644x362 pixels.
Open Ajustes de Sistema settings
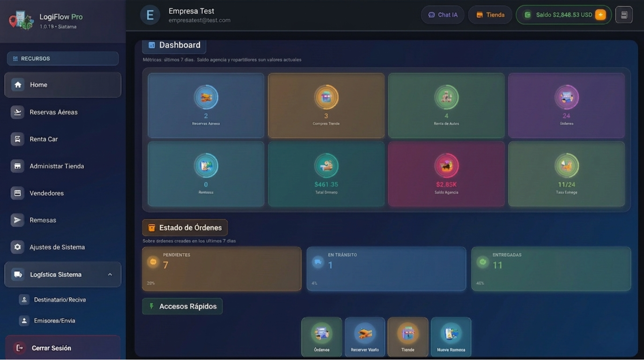pos(57,247)
